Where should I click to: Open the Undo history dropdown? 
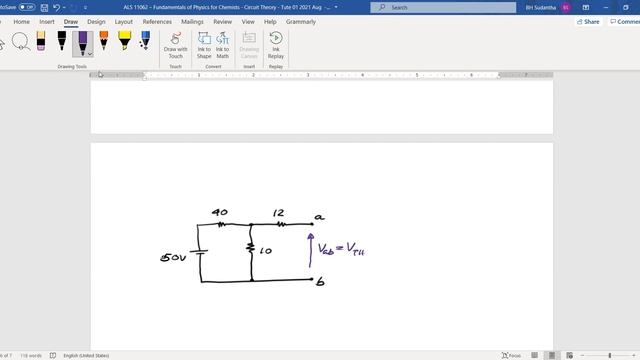coord(64,7)
